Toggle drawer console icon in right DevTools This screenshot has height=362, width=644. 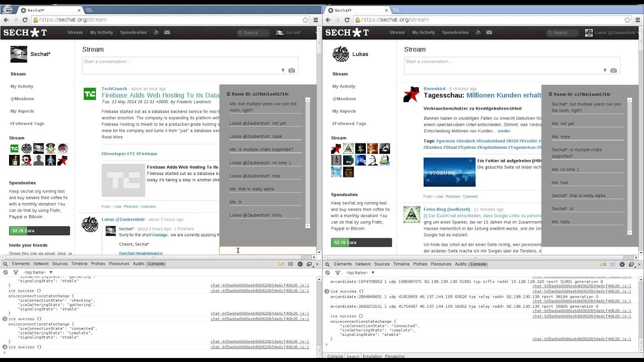coord(613,264)
